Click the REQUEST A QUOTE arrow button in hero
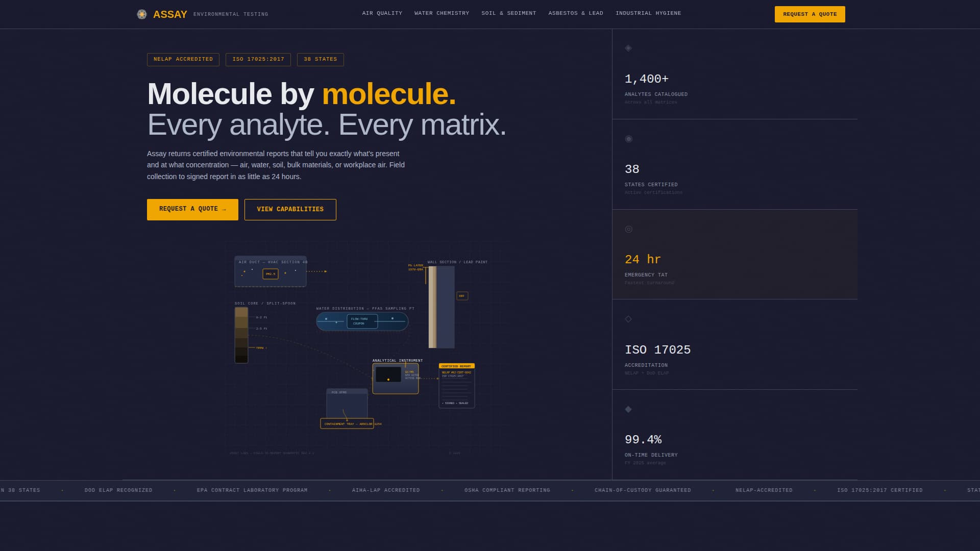980x551 pixels. tap(192, 209)
